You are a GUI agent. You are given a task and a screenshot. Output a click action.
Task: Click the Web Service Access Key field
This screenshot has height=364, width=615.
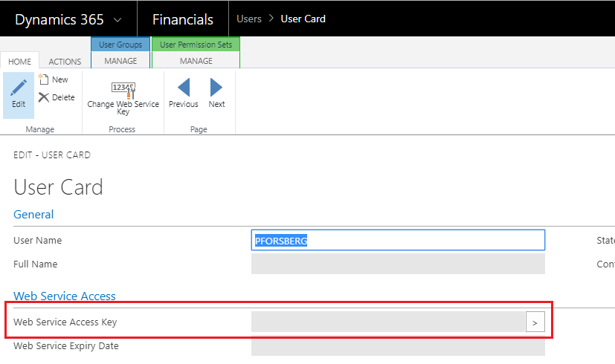point(387,322)
